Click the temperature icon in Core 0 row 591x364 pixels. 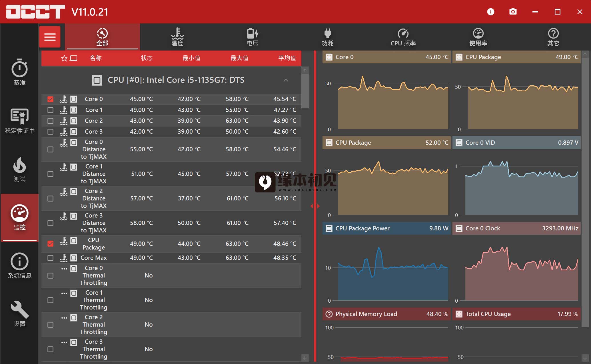coord(64,99)
